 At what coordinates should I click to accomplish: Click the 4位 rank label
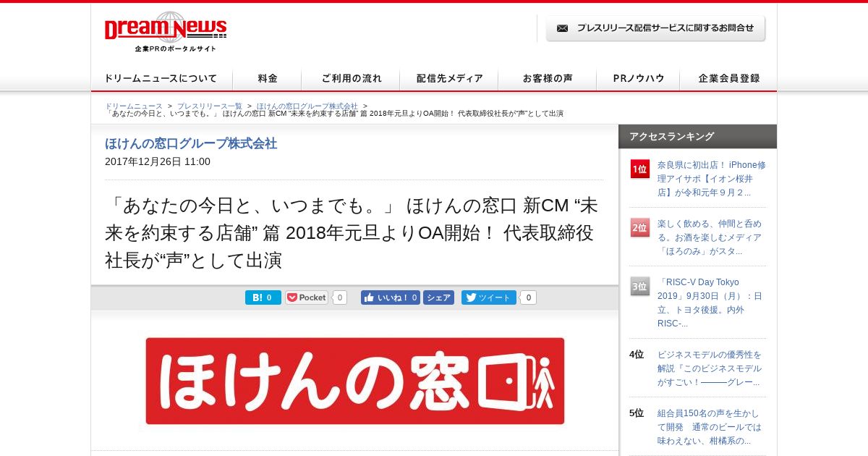[637, 355]
